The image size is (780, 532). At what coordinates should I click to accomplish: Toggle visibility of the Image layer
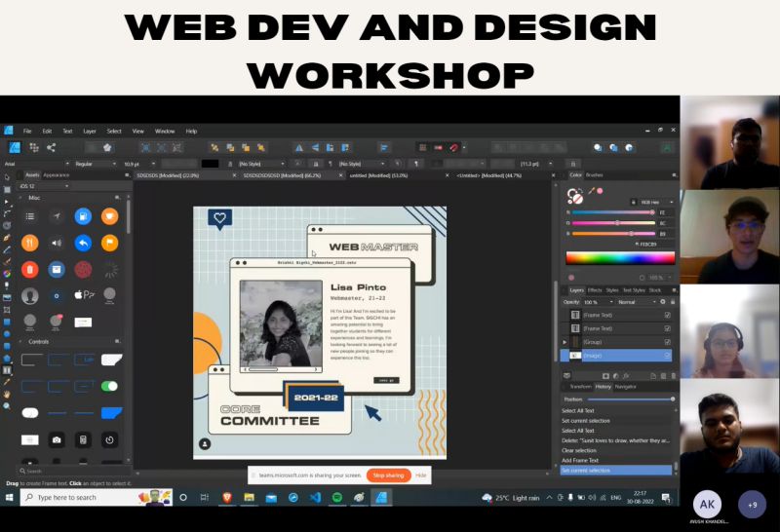coord(668,355)
